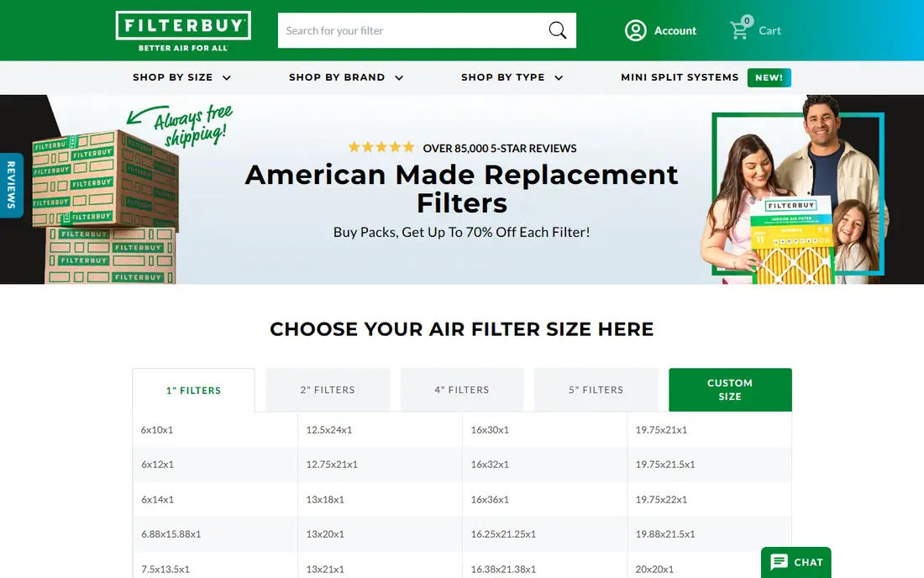Click the Filterbuy shipping boxes image
The width and height of the screenshot is (924, 578).
pos(106,206)
